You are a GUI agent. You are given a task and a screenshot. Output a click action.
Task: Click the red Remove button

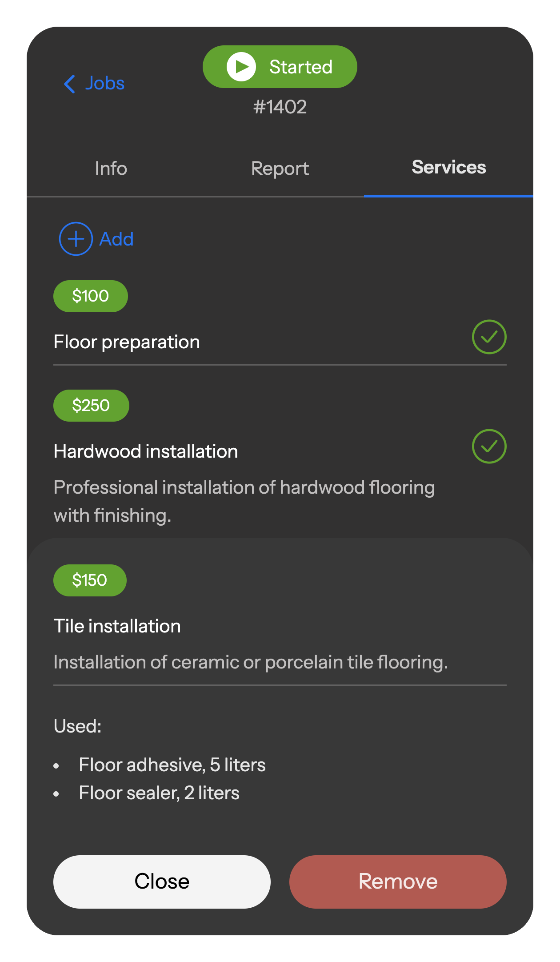pyautogui.click(x=398, y=881)
